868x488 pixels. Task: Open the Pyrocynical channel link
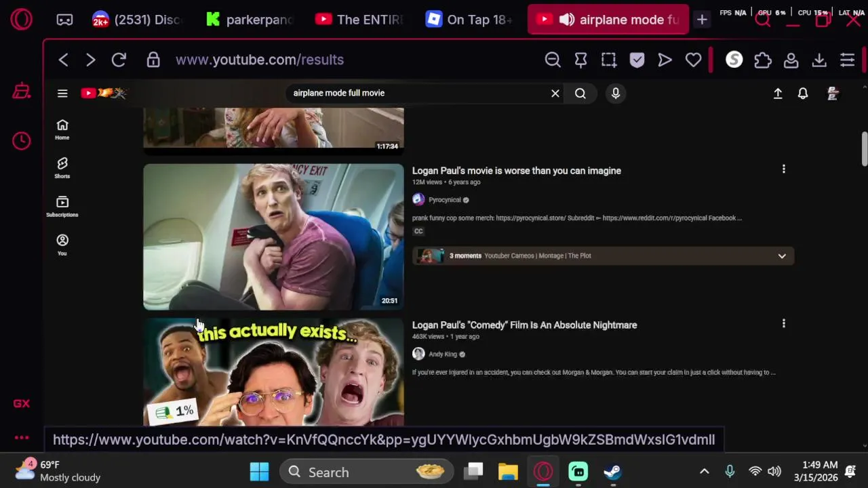pyautogui.click(x=445, y=200)
